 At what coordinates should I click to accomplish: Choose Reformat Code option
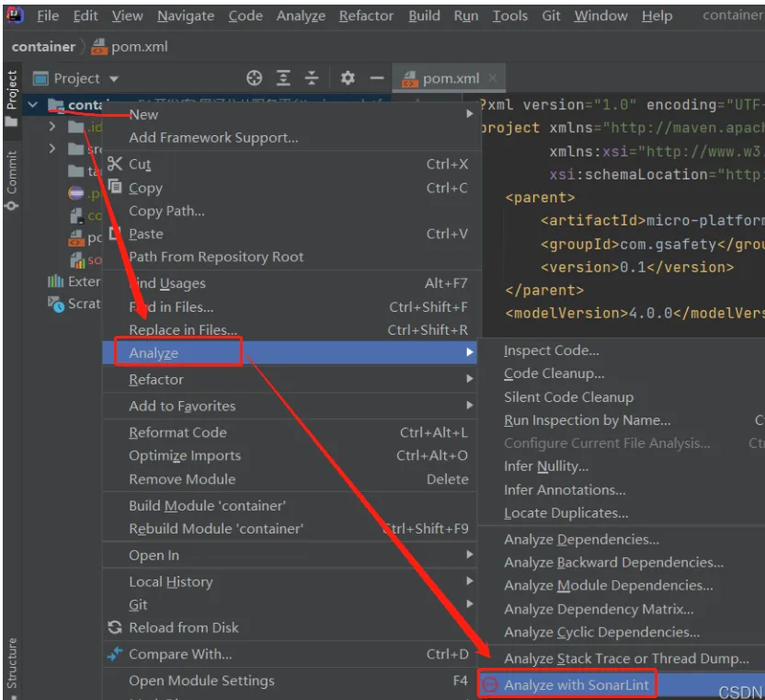[177, 432]
